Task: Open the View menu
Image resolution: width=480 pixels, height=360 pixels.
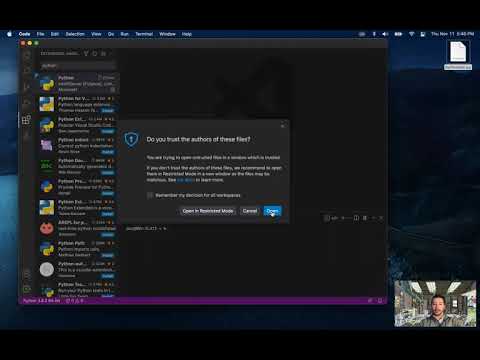Action: pyautogui.click(x=96, y=34)
